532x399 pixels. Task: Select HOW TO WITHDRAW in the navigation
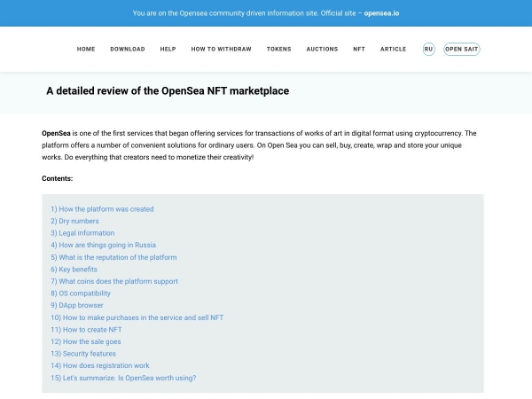point(221,49)
